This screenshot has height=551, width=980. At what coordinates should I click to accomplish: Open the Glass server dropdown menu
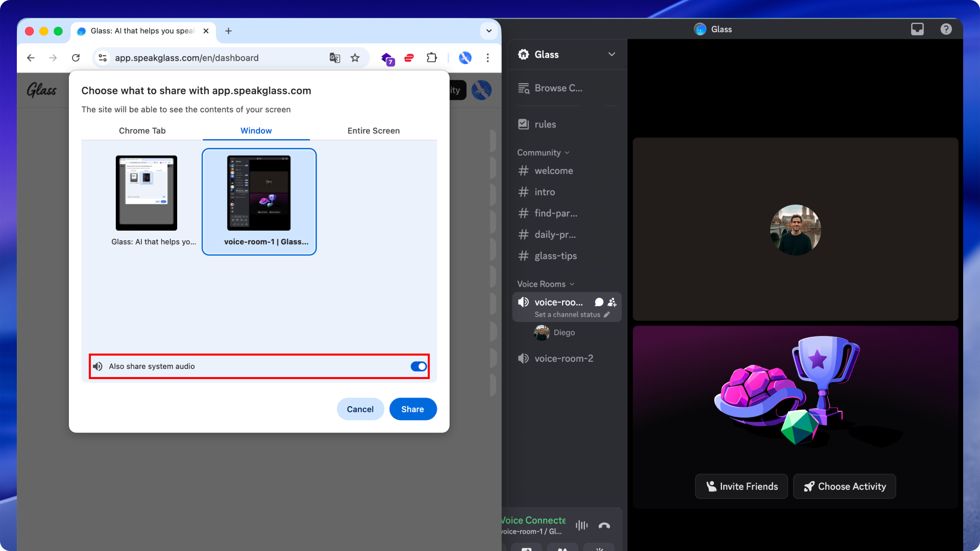611,54
